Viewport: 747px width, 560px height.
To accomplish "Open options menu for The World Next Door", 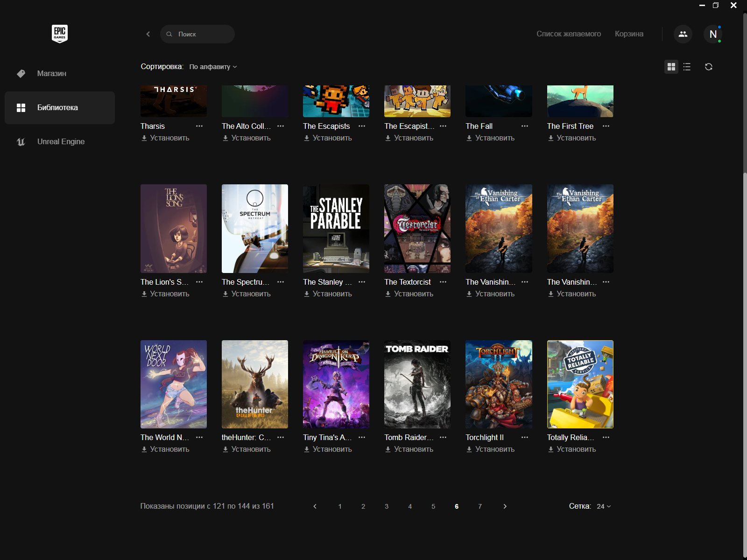I will pyautogui.click(x=199, y=437).
